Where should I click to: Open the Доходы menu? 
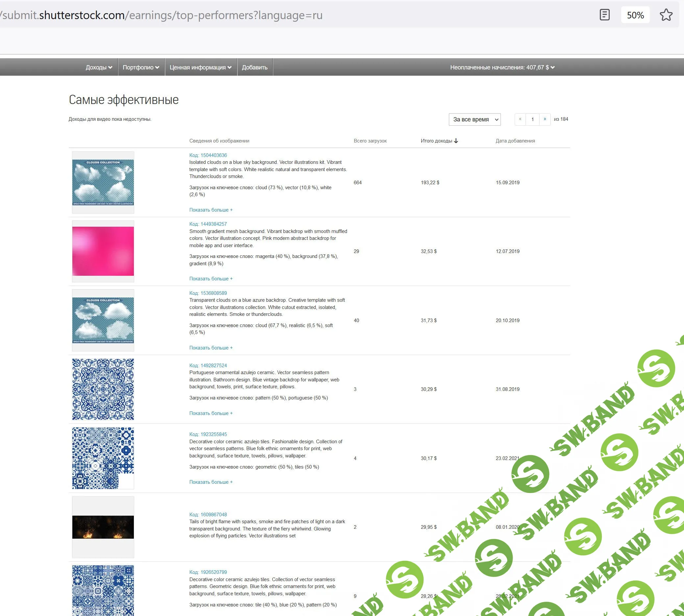pos(99,67)
